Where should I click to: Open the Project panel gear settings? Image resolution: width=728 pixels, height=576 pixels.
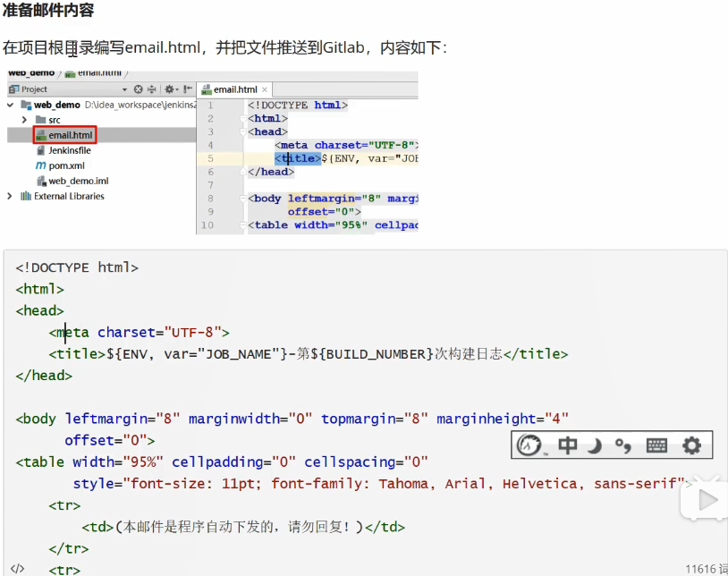coord(171,89)
